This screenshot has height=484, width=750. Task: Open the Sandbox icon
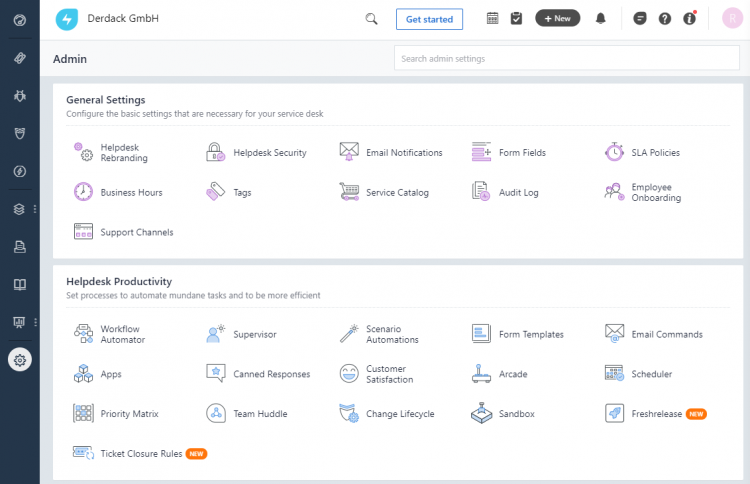click(481, 413)
